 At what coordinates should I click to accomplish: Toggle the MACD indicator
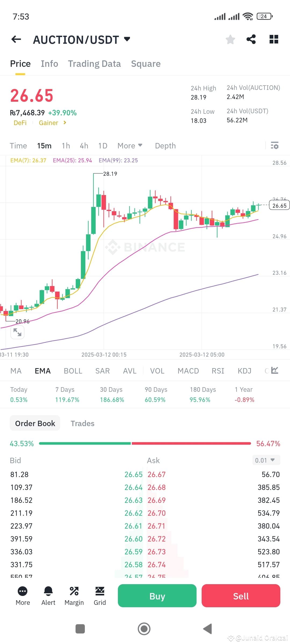click(188, 371)
